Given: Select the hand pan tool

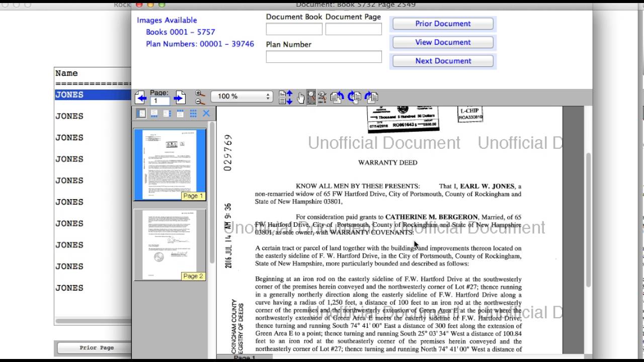Looking at the screenshot, I should point(301,98).
